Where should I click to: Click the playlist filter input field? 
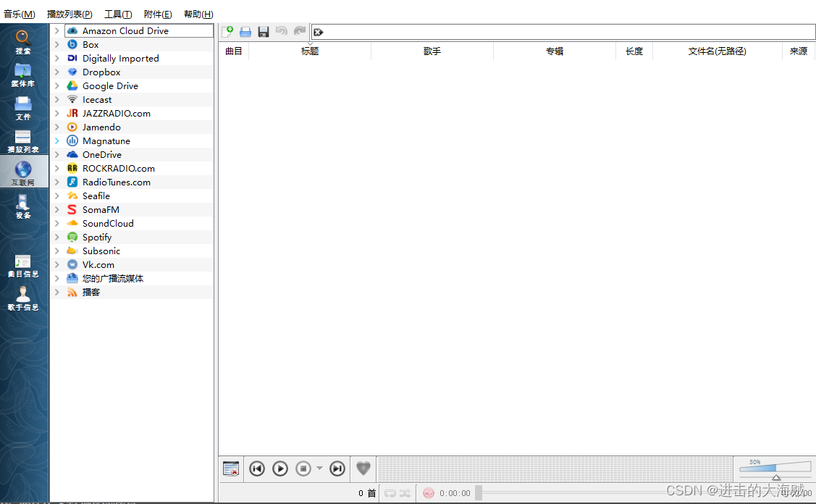(563, 33)
